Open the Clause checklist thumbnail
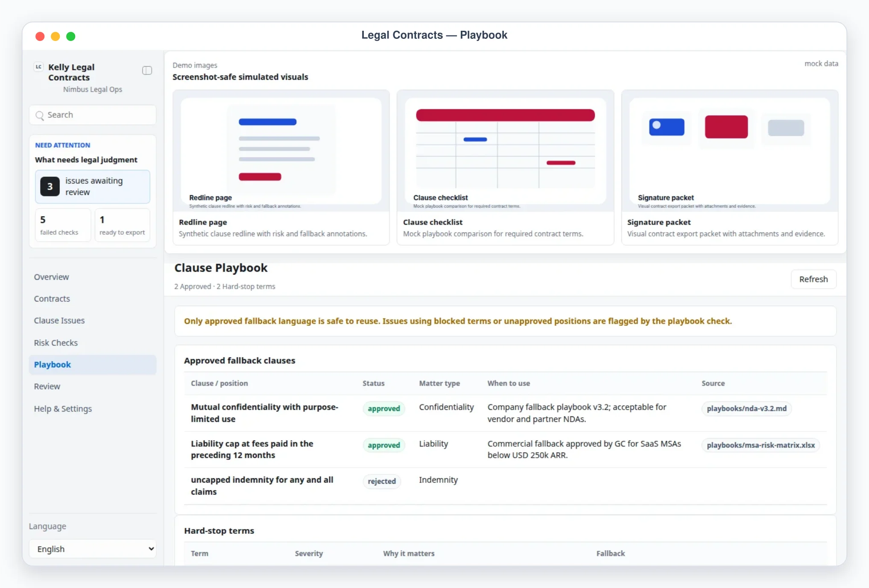The width and height of the screenshot is (869, 588). point(505,151)
